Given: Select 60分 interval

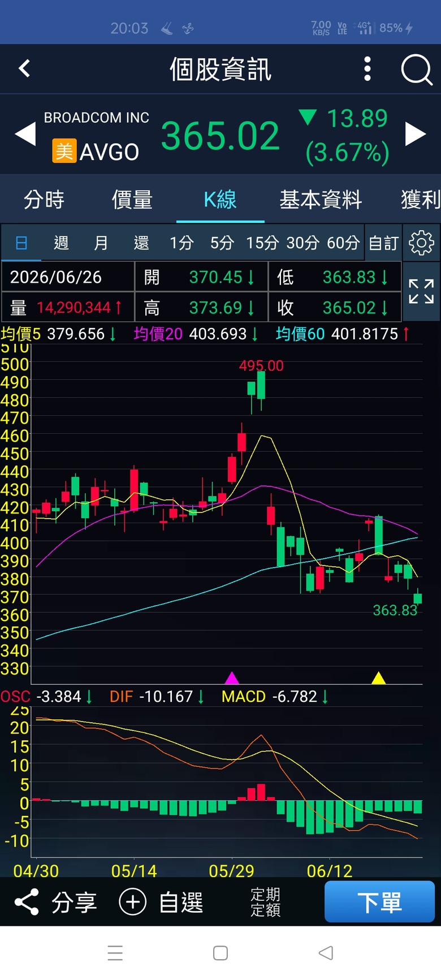Looking at the screenshot, I should pyautogui.click(x=343, y=243).
